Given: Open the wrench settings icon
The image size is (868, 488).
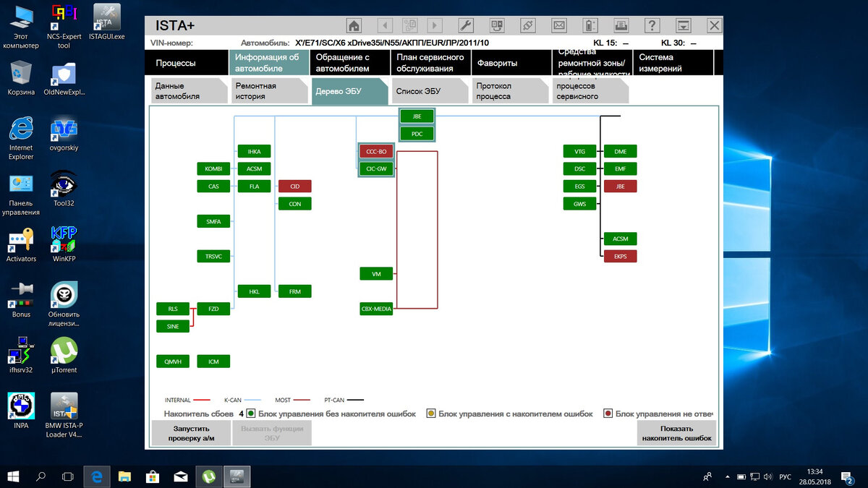Looking at the screenshot, I should [466, 25].
